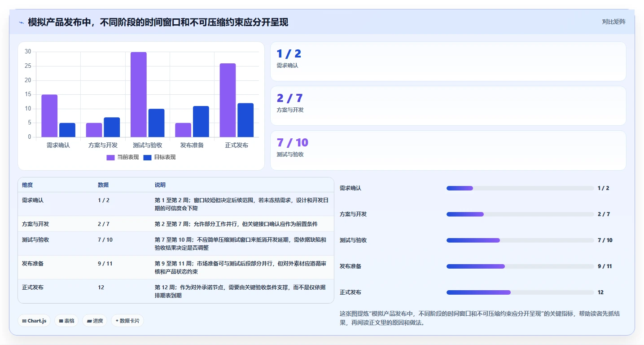Click the 维度 column header
The image size is (644, 345).
pyautogui.click(x=27, y=185)
